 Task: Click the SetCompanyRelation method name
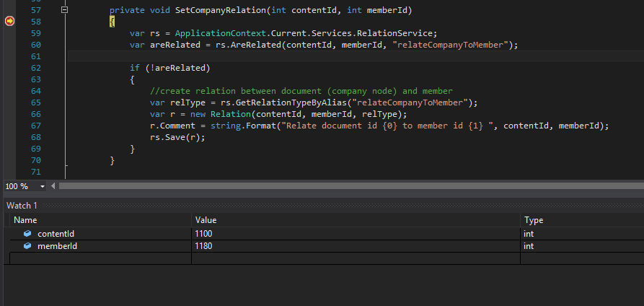[221, 10]
